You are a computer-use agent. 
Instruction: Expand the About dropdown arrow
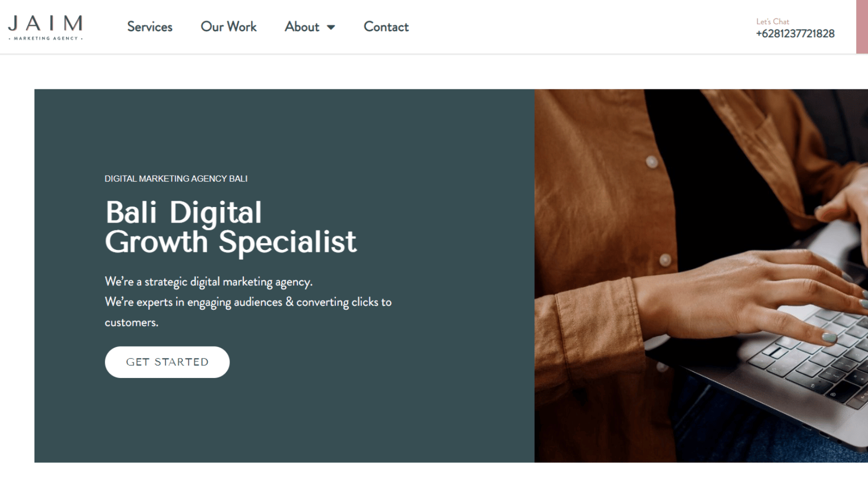pos(331,27)
